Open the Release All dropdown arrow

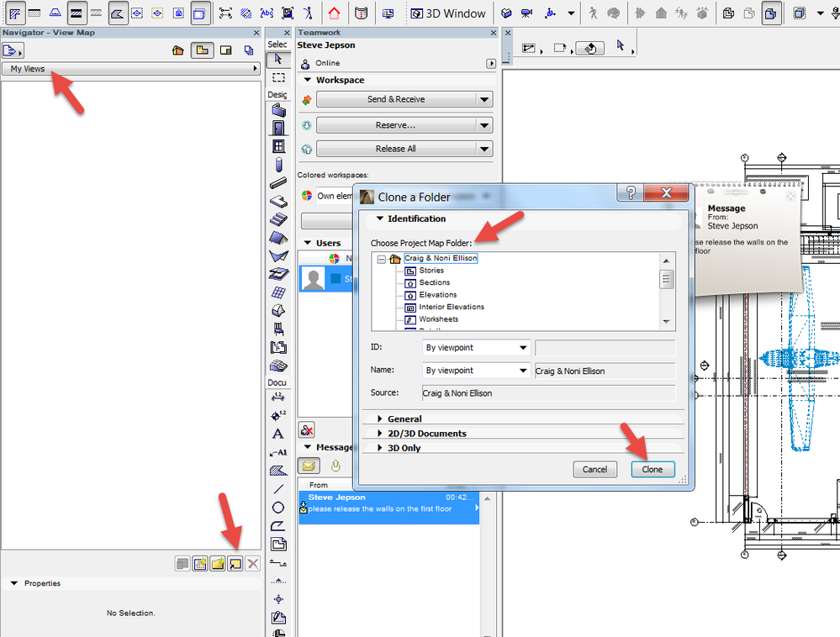[484, 149]
